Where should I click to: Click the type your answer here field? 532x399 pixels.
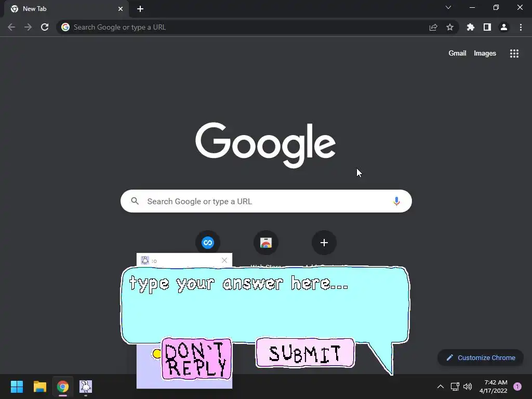265,304
